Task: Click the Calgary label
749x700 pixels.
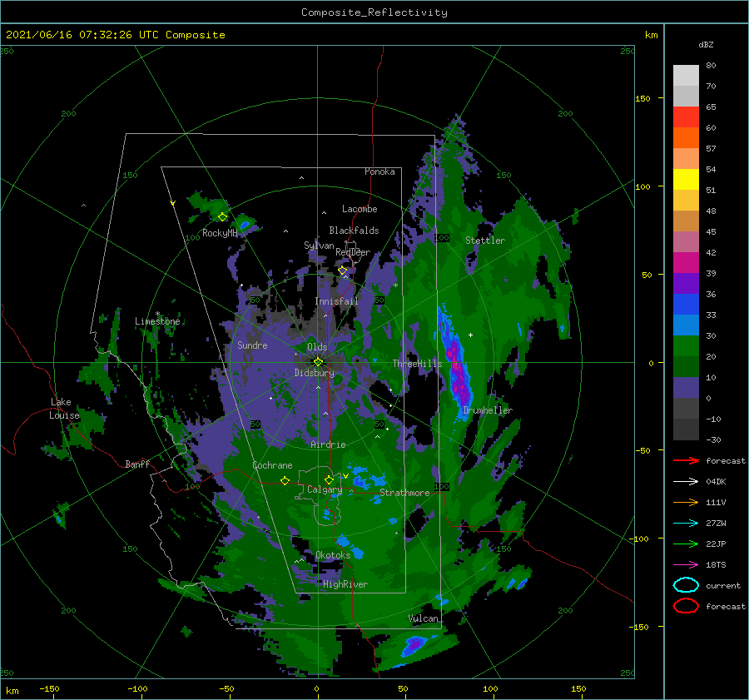Action: pyautogui.click(x=325, y=489)
